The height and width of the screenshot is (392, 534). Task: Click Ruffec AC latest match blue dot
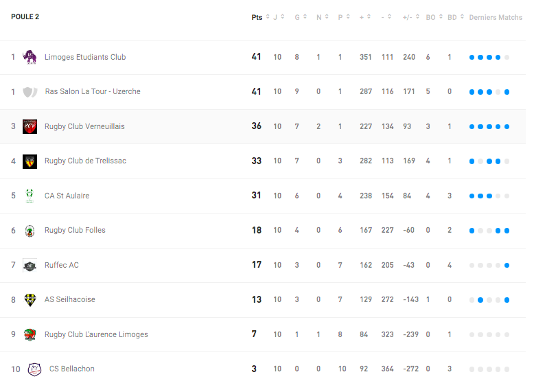pos(507,265)
